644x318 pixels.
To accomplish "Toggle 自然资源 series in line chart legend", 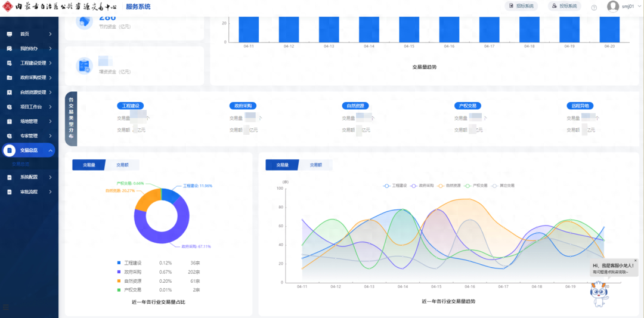I will (449, 186).
